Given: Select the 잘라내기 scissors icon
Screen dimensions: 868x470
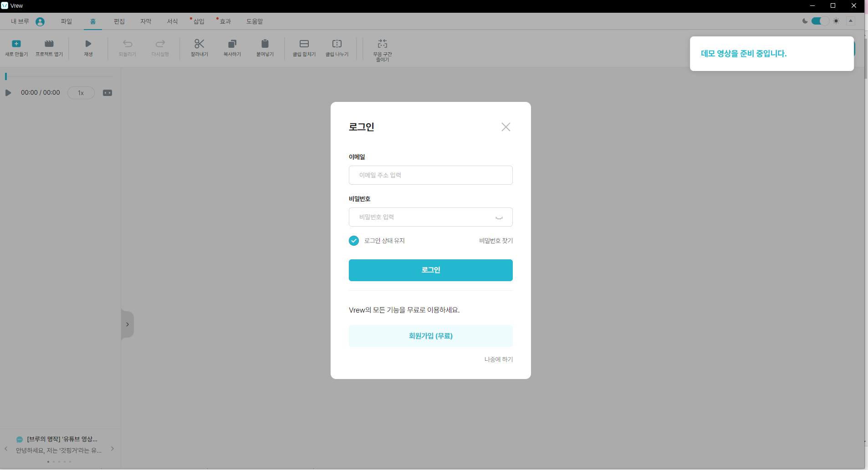Looking at the screenshot, I should tap(199, 44).
